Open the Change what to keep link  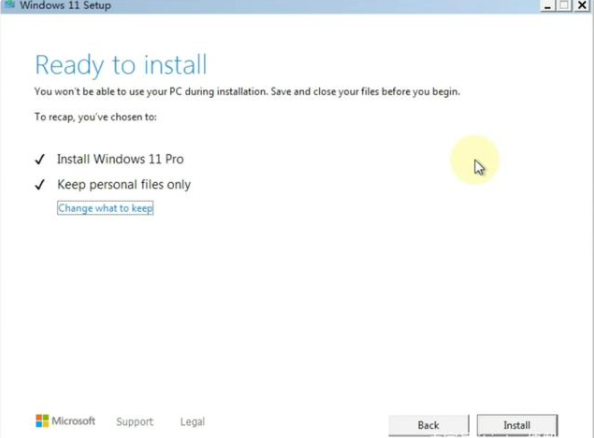pyautogui.click(x=105, y=208)
